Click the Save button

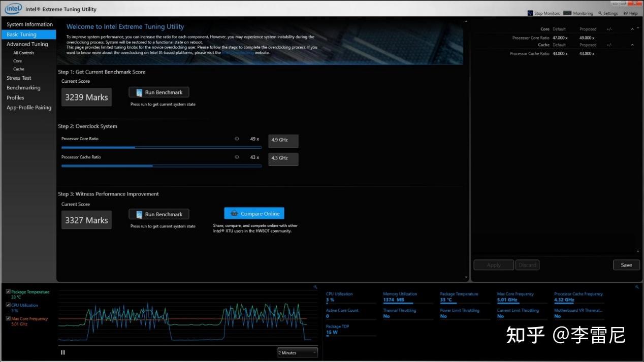pyautogui.click(x=626, y=265)
